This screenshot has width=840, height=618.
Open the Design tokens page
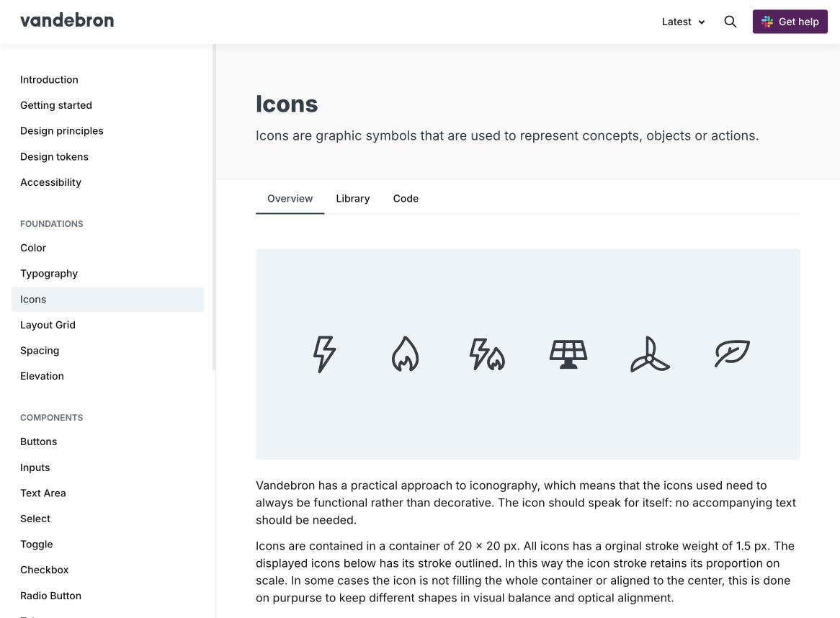click(54, 157)
